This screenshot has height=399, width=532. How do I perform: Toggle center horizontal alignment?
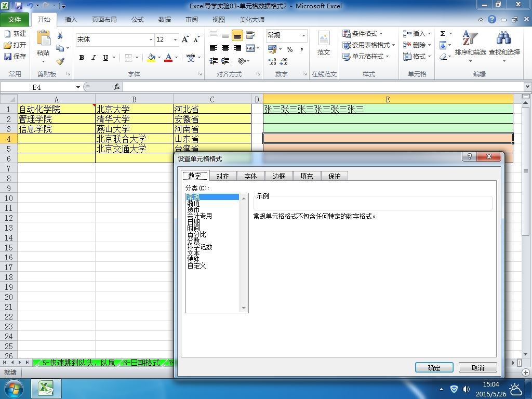tap(225, 48)
